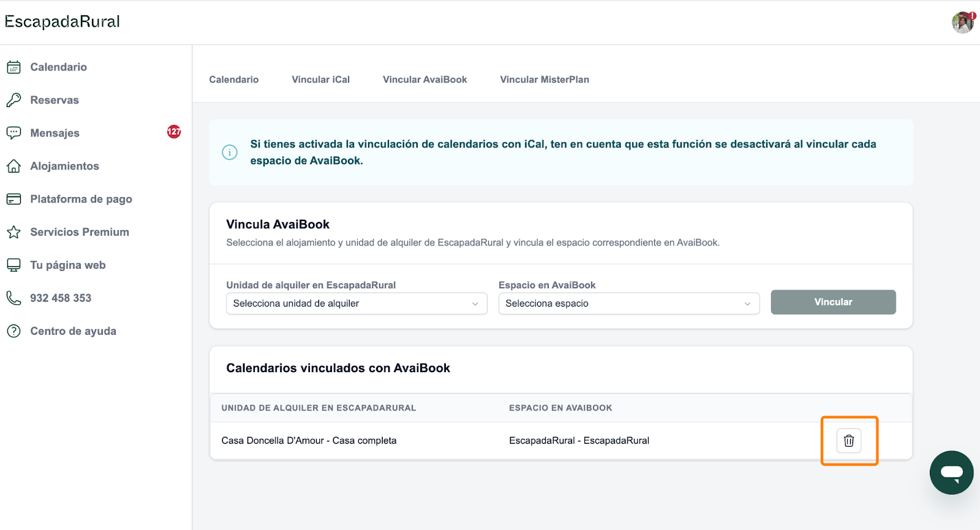Open the Selecciona espacio dropdown
The width and height of the screenshot is (980, 530).
pyautogui.click(x=629, y=304)
